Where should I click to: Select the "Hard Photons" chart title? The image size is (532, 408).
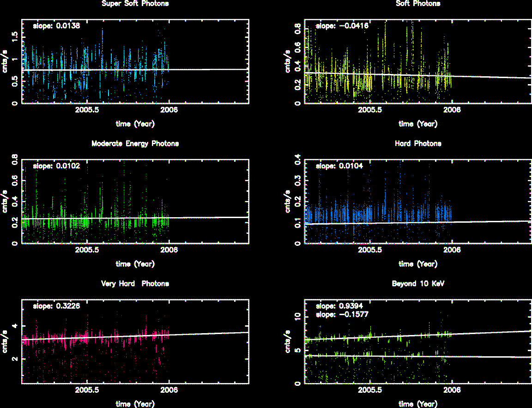418,144
